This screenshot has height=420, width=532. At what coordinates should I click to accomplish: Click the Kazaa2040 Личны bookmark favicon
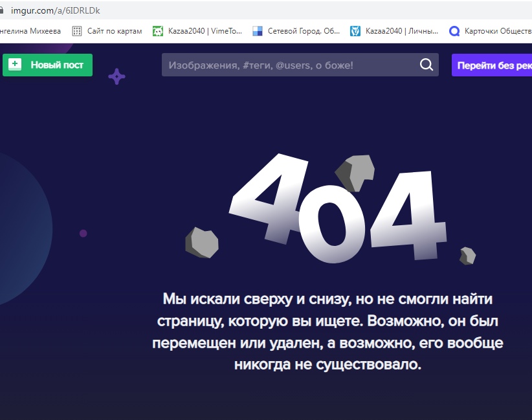[x=355, y=31]
